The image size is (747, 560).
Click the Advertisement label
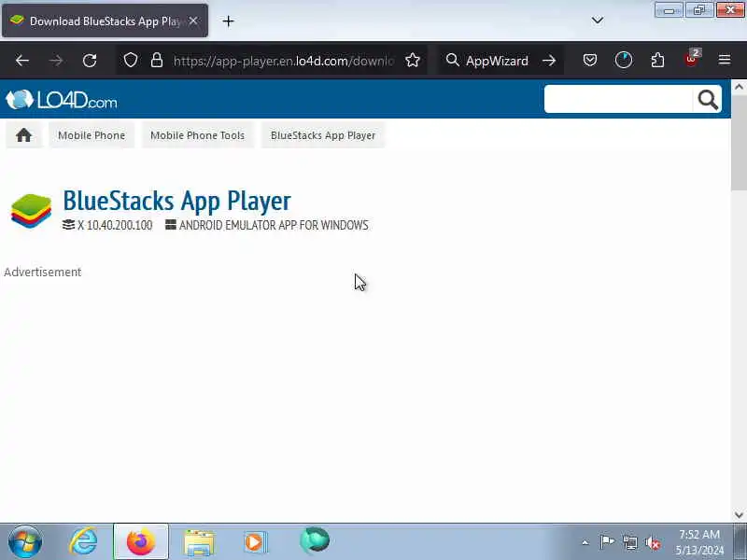click(43, 272)
